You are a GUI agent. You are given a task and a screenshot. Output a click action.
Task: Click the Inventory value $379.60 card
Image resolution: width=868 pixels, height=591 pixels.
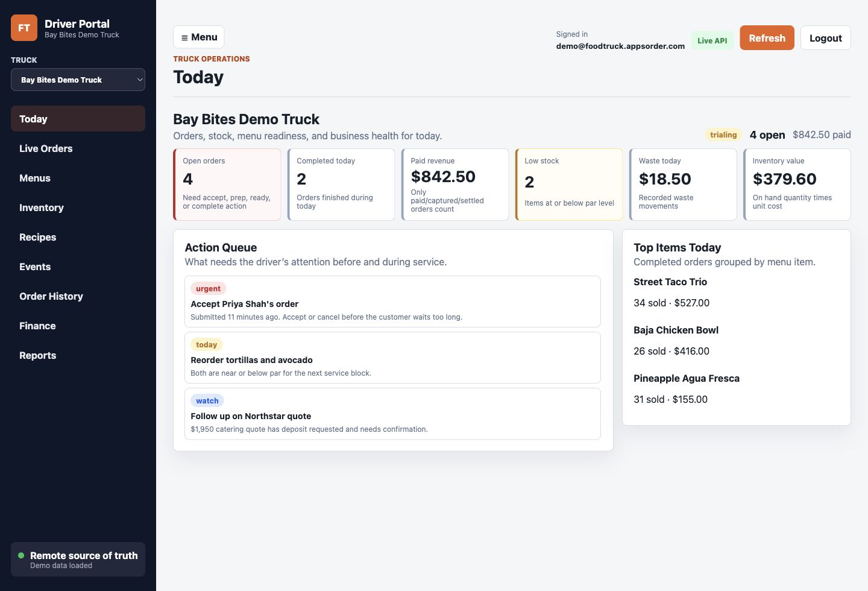(797, 185)
